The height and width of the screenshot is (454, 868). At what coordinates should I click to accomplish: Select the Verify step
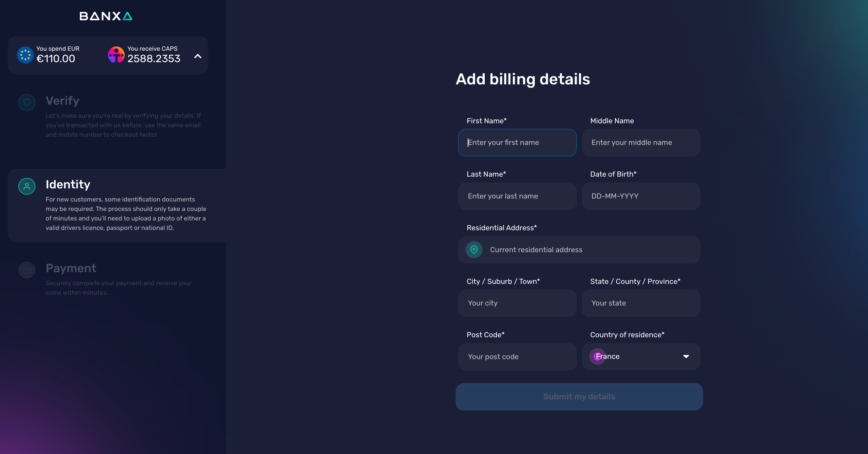(x=63, y=101)
